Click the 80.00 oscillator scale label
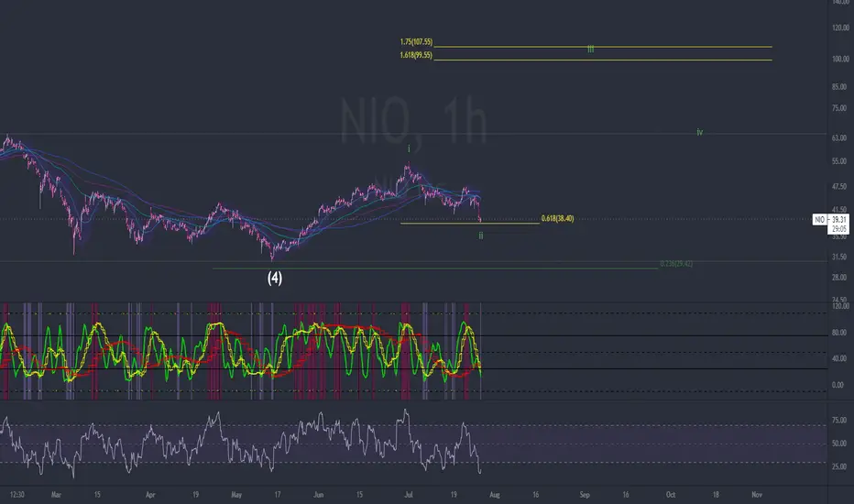This screenshot has height=504, width=854. point(838,333)
